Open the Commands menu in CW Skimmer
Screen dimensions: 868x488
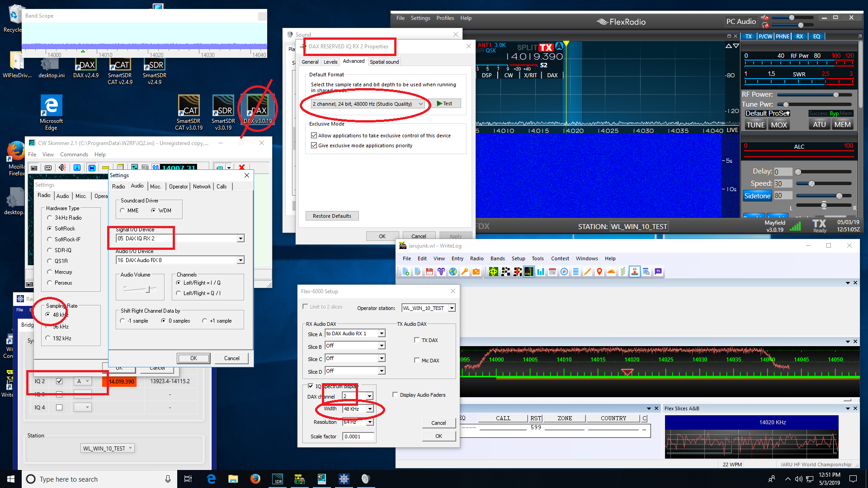(x=74, y=155)
